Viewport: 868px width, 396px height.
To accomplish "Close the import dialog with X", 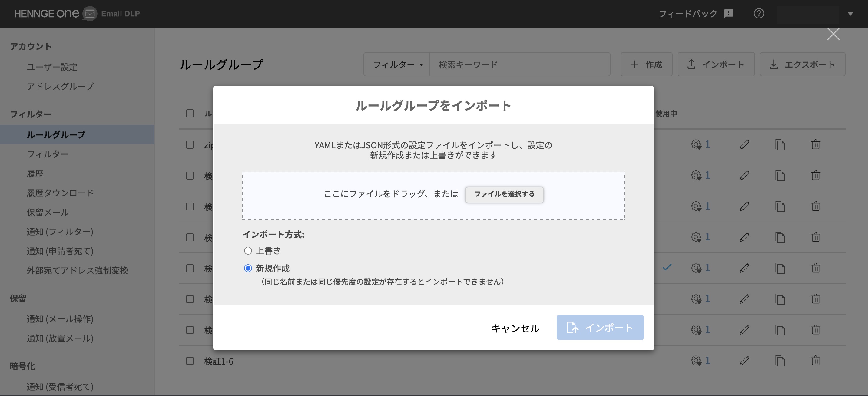I will 833,34.
